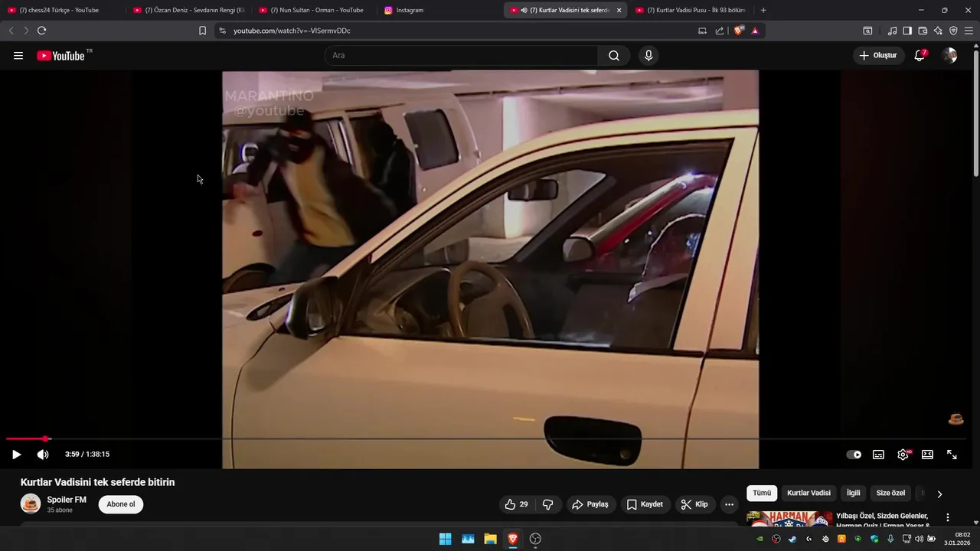Focus the Ara search field
The image size is (980, 551).
click(461, 56)
